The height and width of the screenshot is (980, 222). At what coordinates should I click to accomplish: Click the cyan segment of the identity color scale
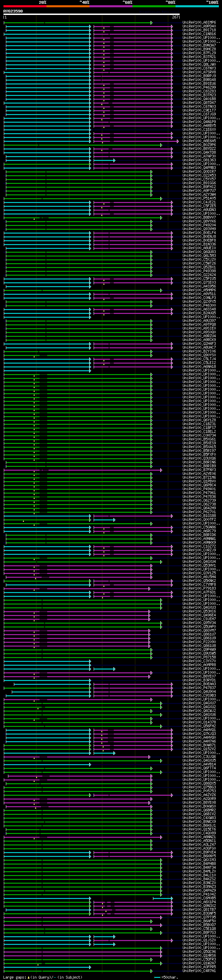coord(197,6)
